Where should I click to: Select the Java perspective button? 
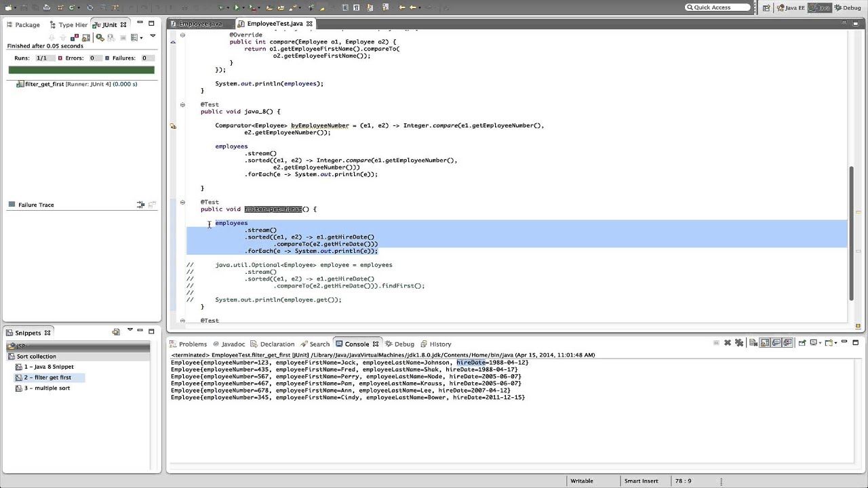pyautogui.click(x=820, y=7)
